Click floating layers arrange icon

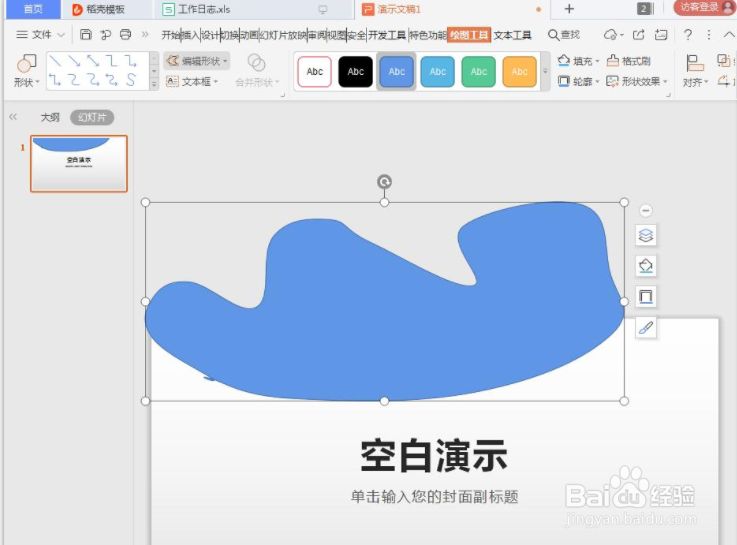[646, 235]
